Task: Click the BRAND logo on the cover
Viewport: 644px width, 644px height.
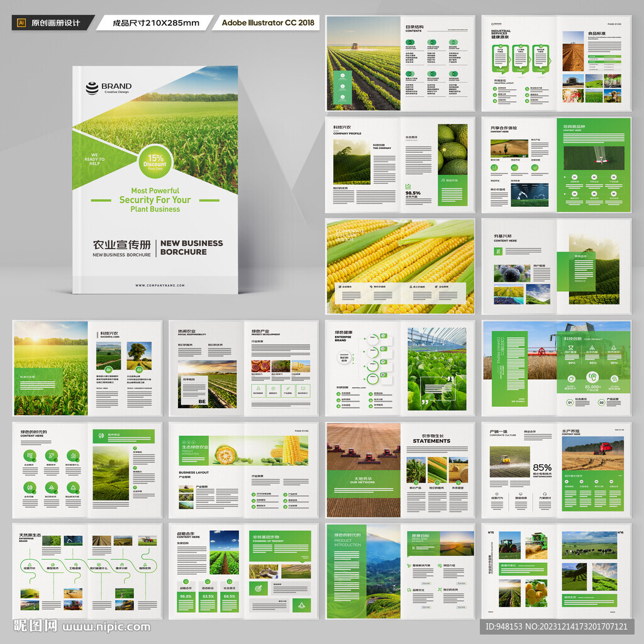Action: point(108,87)
